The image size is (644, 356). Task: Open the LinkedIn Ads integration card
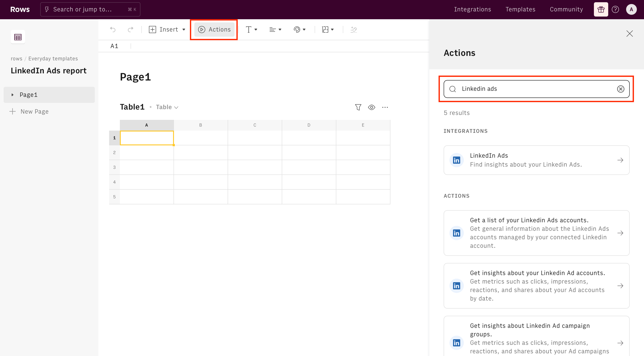(536, 160)
